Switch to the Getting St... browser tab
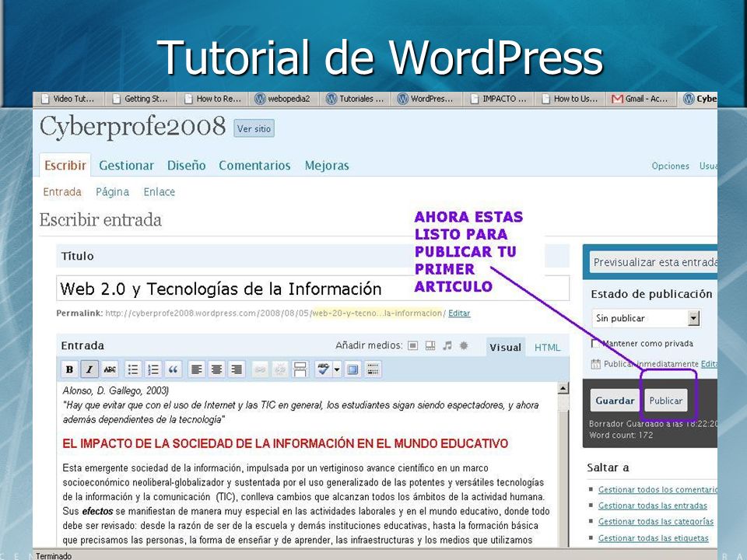747x560 pixels. [141, 99]
